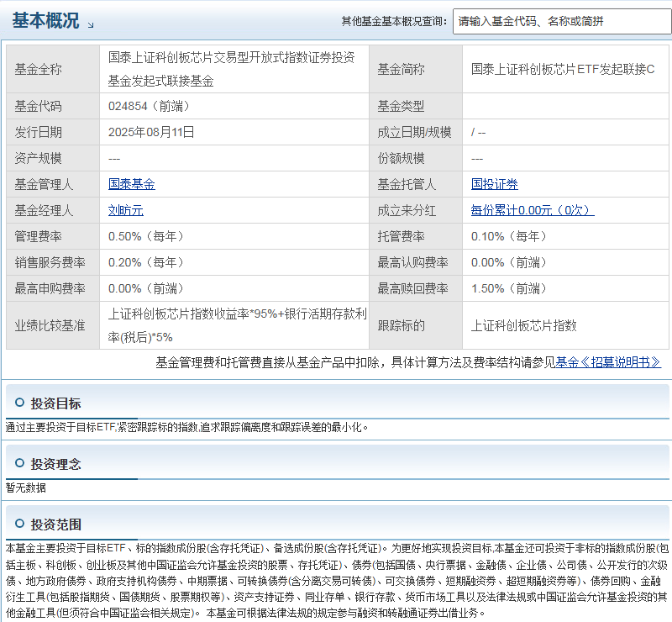This screenshot has height=622, width=672.
Task: Select the sales service fee 0.20%（每年）
Action: [146, 262]
